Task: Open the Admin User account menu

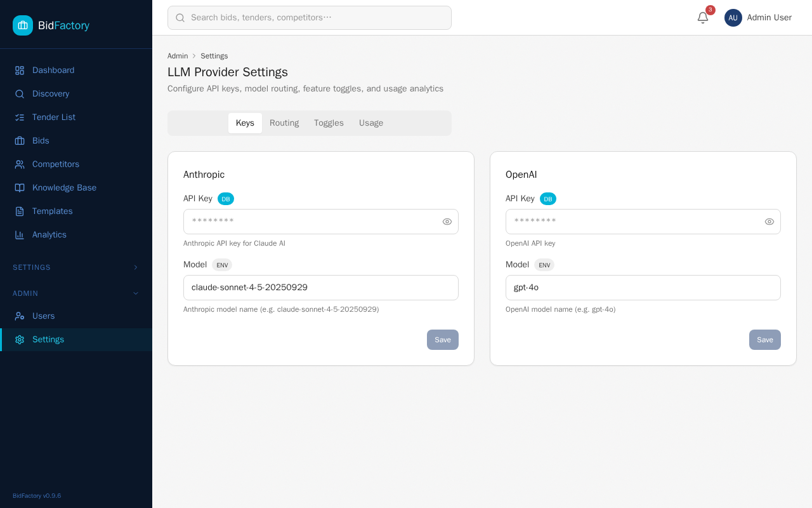Action: pyautogui.click(x=758, y=18)
